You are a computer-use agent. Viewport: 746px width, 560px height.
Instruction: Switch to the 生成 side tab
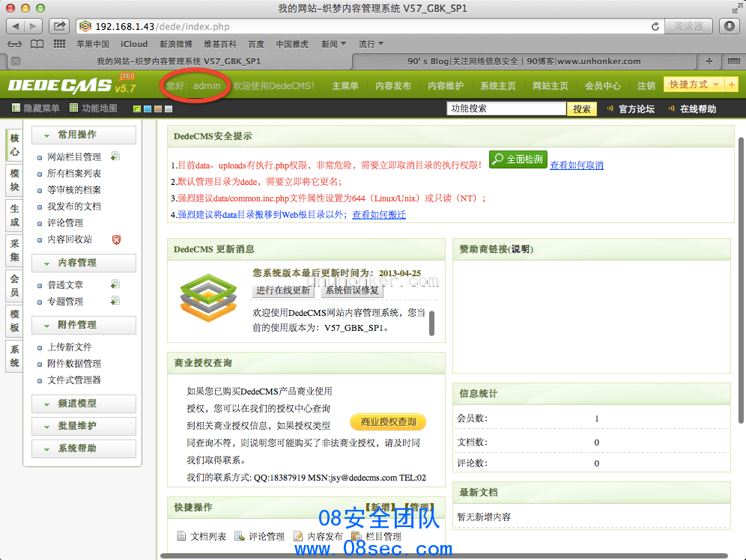coord(14,216)
